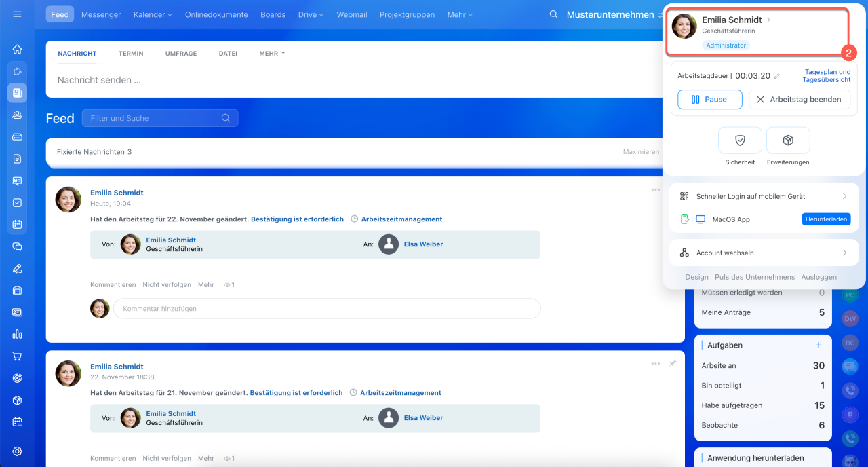
Task: Open Webmail in the top menu
Action: (353, 14)
